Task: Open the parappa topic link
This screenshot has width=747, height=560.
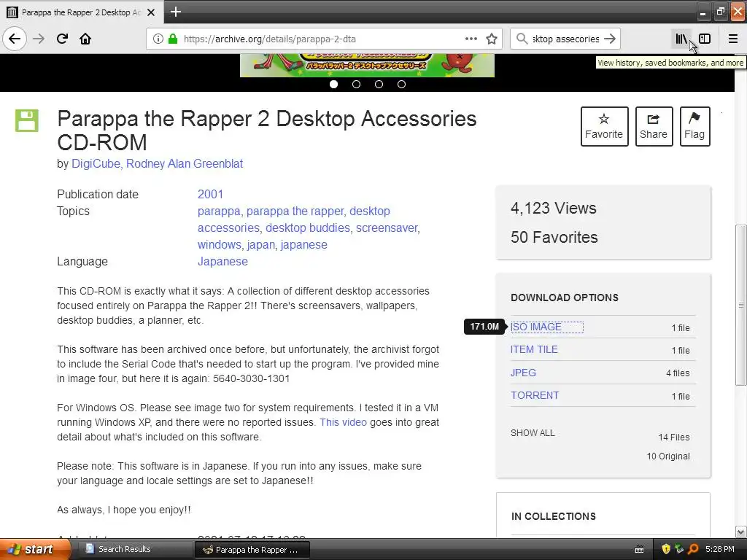Action: coord(219,211)
